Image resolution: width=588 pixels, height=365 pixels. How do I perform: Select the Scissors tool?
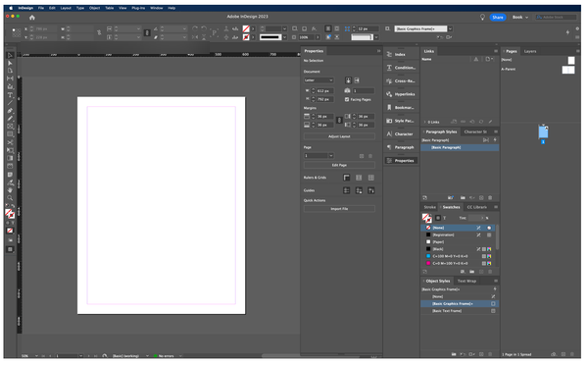click(x=10, y=142)
